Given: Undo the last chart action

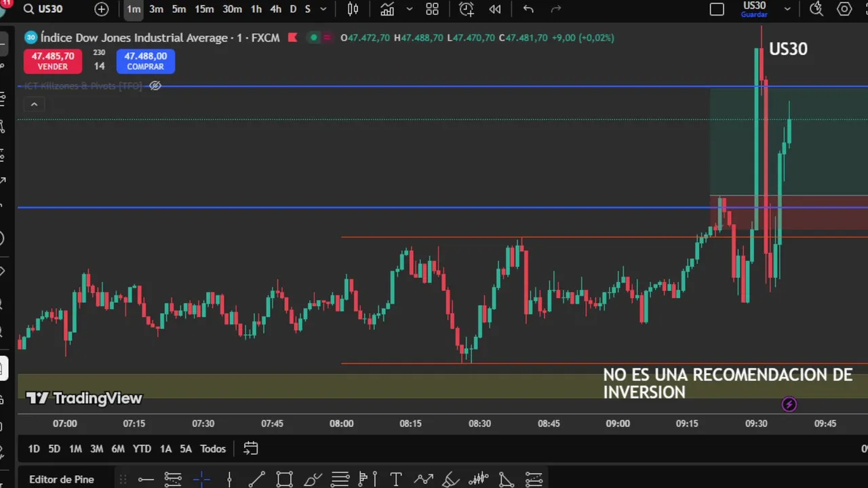Looking at the screenshot, I should (x=529, y=9).
